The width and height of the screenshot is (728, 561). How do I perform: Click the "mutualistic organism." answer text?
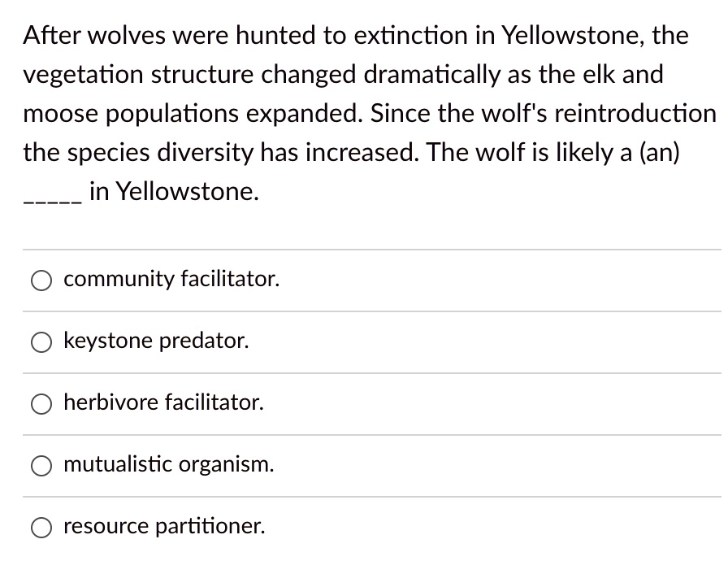point(169,464)
